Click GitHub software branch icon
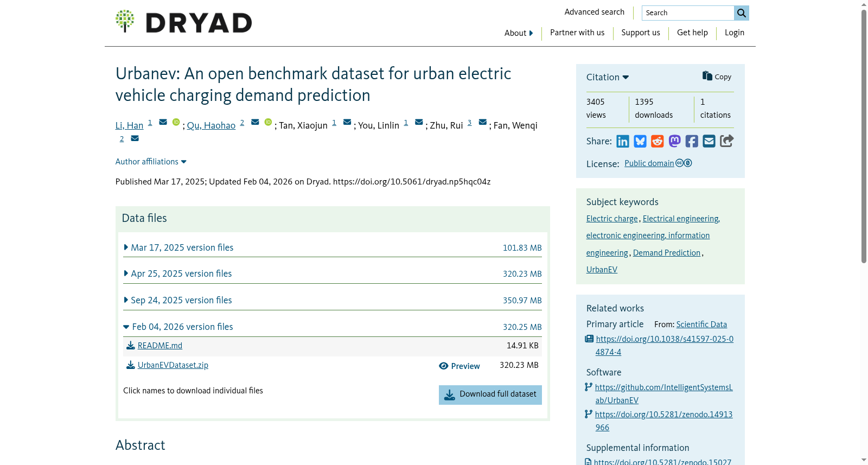The height and width of the screenshot is (465, 868). [x=589, y=387]
